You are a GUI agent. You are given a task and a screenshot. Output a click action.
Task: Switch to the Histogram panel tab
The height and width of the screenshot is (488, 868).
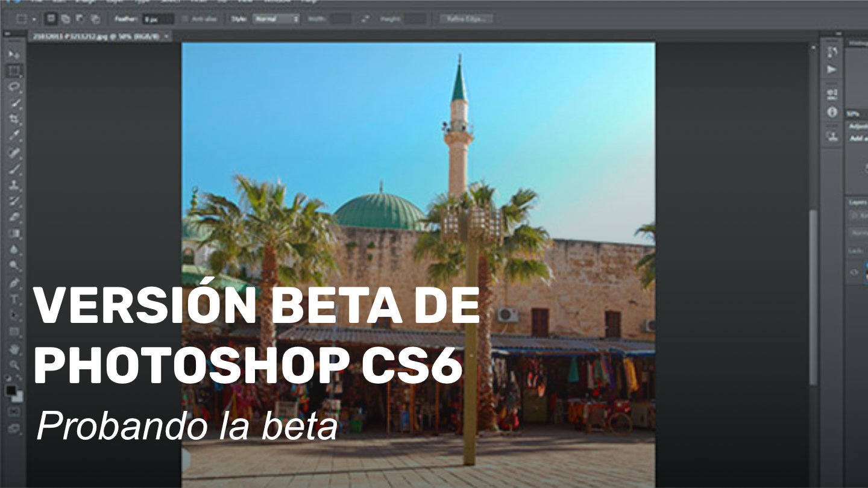tap(858, 43)
